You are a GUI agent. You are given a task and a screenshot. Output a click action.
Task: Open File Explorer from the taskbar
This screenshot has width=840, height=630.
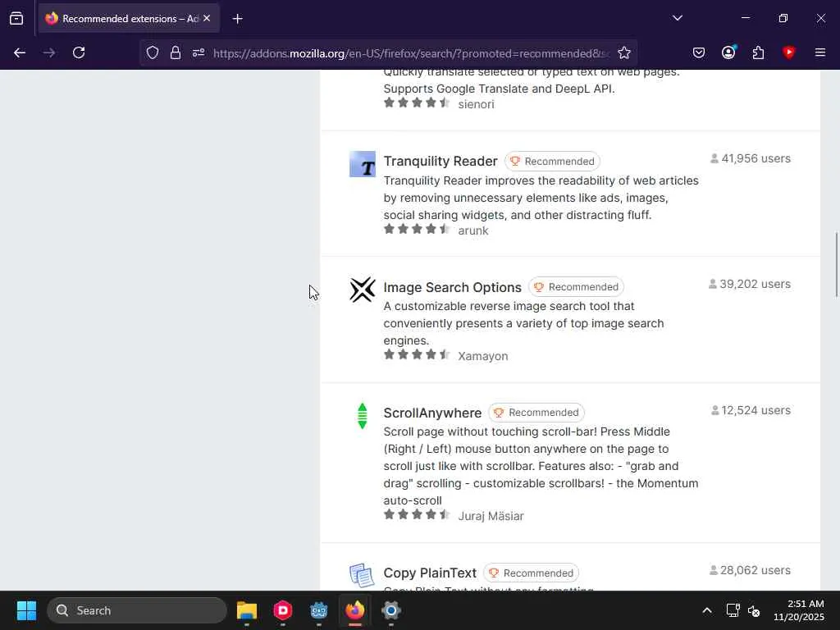pos(247,610)
